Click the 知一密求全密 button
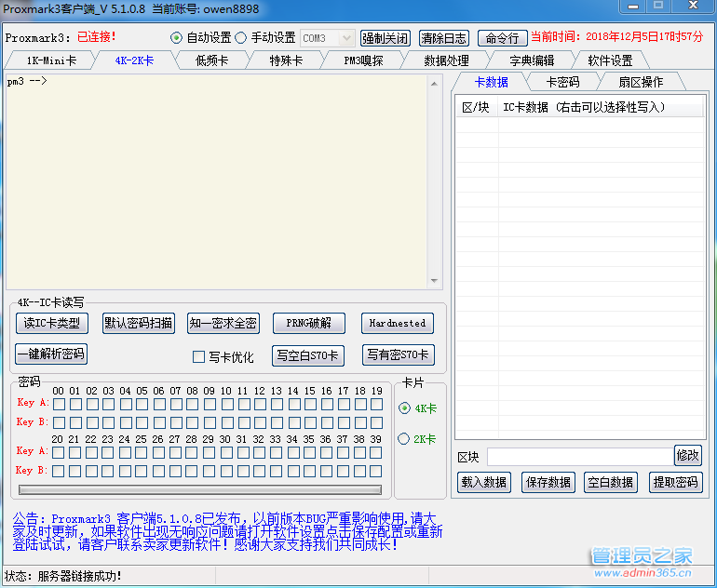This screenshot has width=717, height=588. [x=223, y=324]
